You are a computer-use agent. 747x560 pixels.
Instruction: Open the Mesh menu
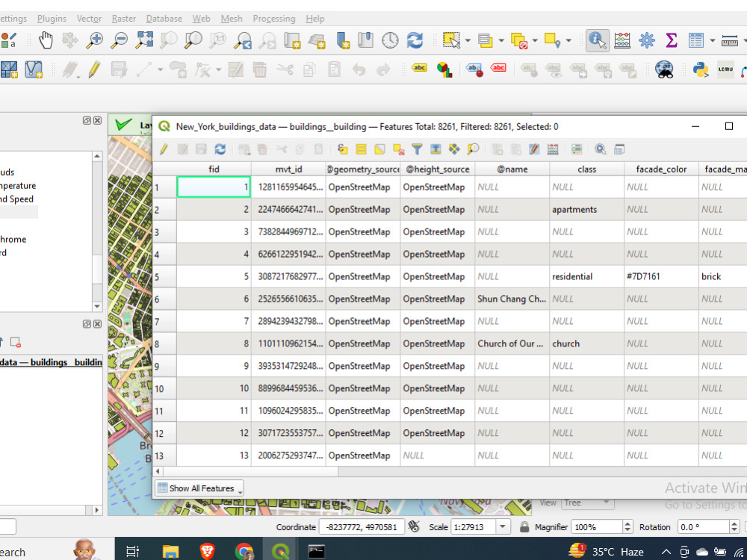coord(232,19)
